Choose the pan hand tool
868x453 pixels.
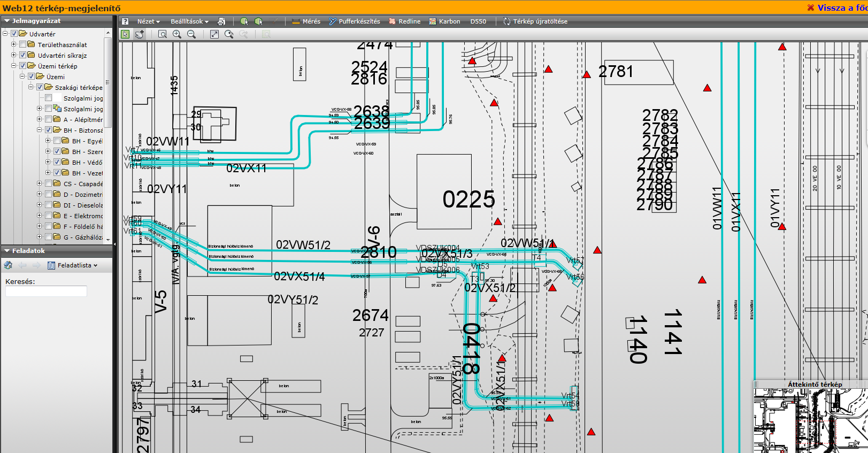pos(140,34)
